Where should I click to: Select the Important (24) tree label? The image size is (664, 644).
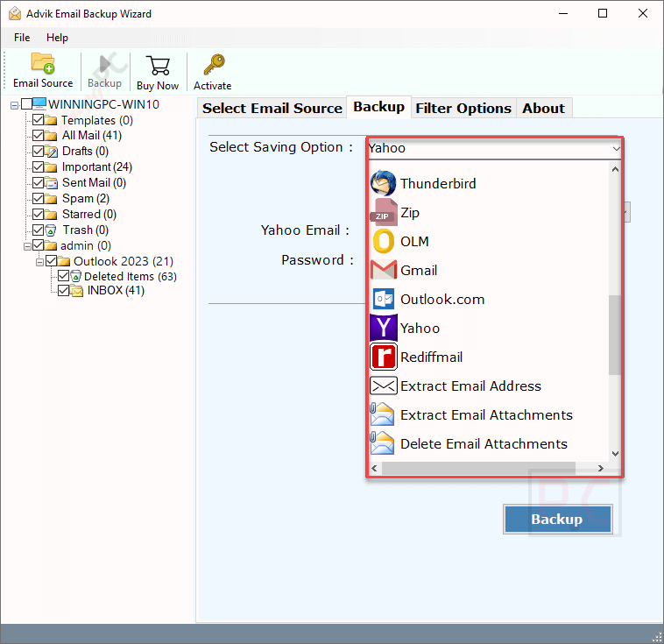tap(97, 167)
